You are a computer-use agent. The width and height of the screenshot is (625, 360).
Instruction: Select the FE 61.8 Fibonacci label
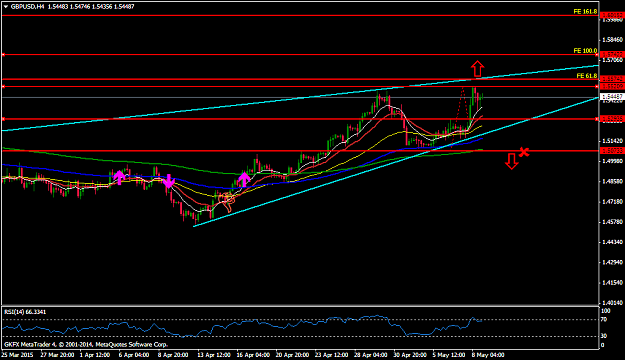coord(587,76)
